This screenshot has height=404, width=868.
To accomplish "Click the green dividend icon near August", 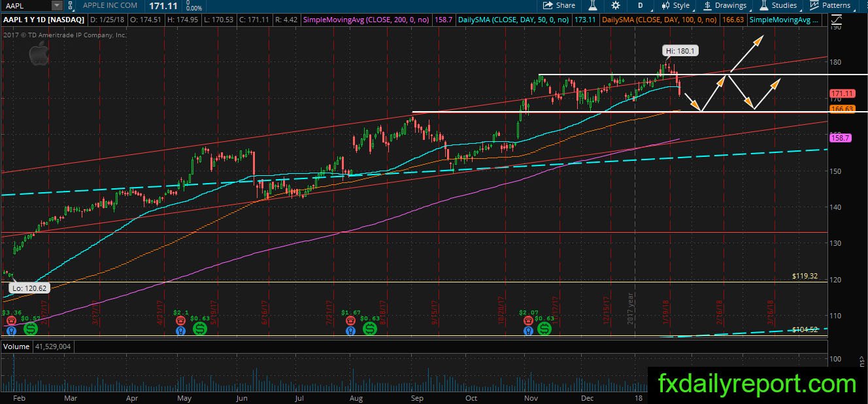I will [369, 330].
